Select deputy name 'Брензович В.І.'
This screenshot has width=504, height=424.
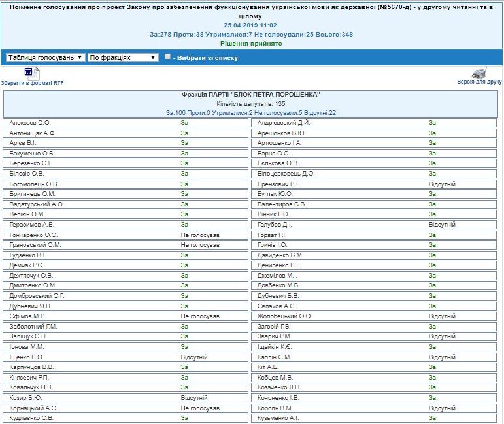(278, 184)
